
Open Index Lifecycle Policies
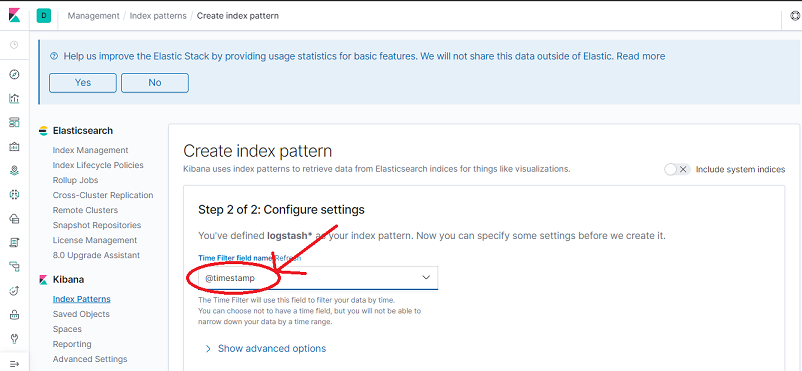tap(98, 165)
